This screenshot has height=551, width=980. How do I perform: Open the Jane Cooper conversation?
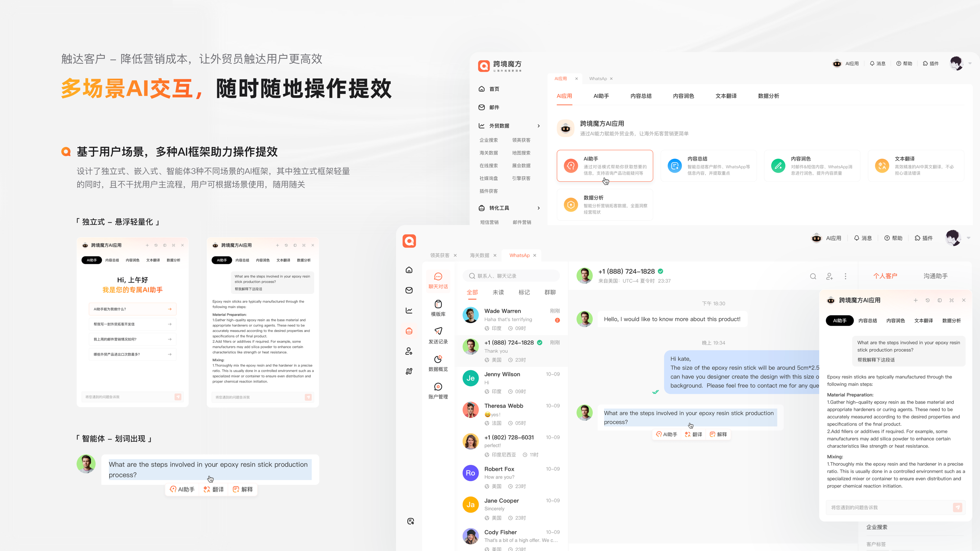(x=511, y=509)
